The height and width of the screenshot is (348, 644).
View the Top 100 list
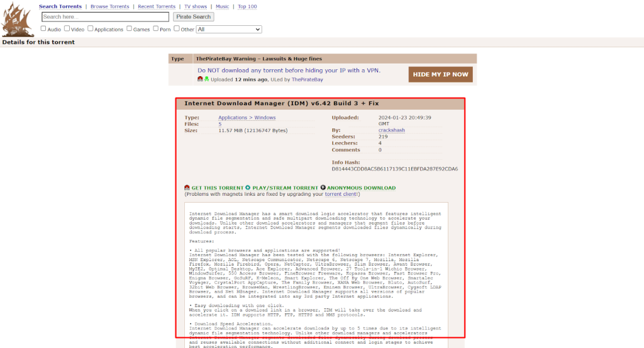[x=247, y=6]
